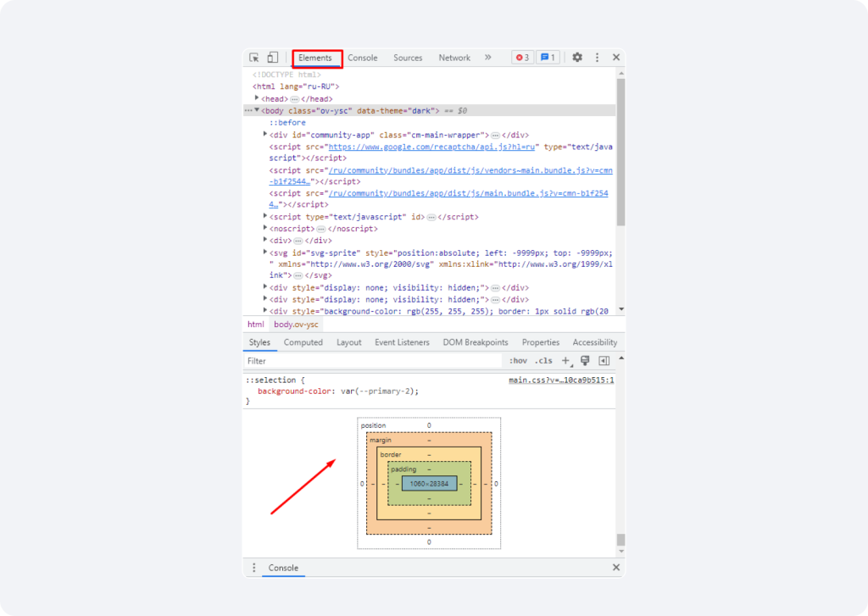Open the DOM Breakpoints sub-tab
This screenshot has height=616, width=868.
[476, 342]
